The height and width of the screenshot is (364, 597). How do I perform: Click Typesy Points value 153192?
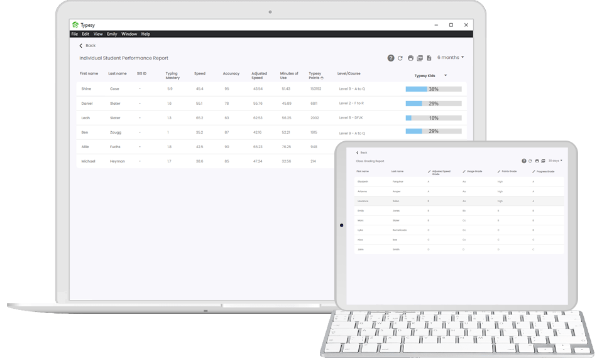(315, 89)
